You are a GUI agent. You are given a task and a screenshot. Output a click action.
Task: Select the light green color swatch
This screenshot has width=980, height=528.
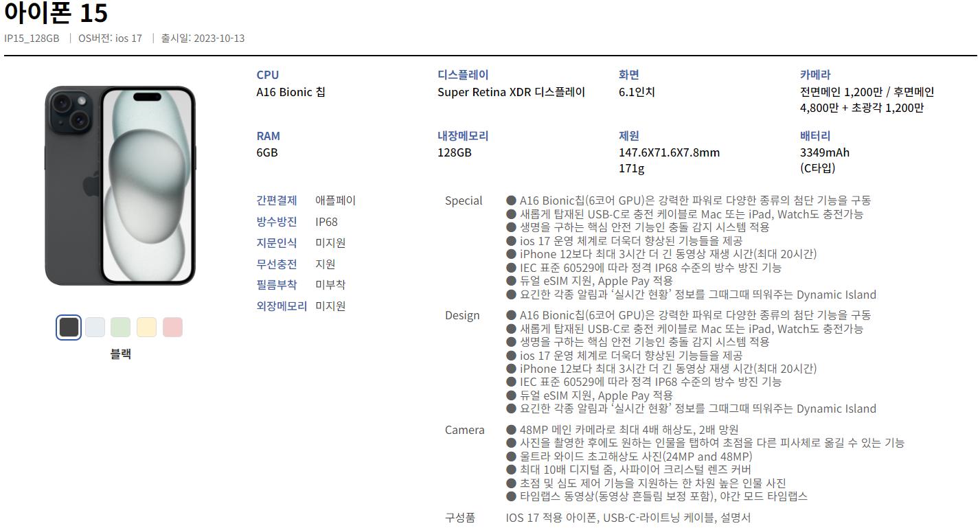tap(121, 328)
